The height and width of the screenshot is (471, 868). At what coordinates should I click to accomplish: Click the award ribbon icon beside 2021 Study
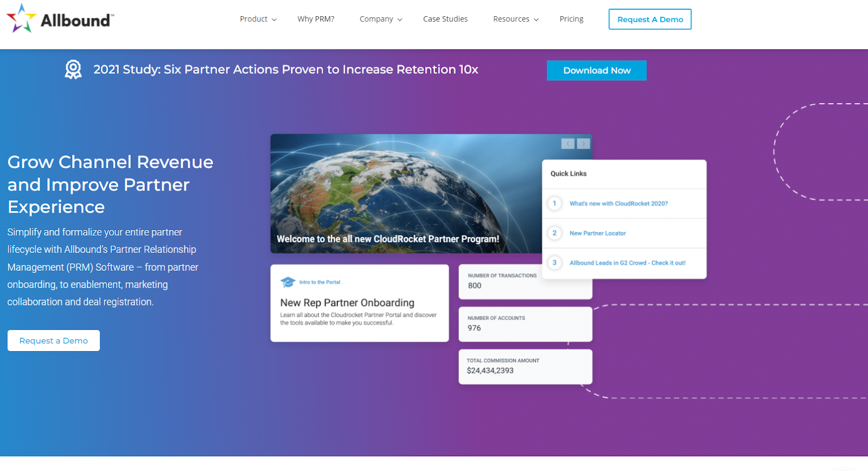[x=73, y=69]
